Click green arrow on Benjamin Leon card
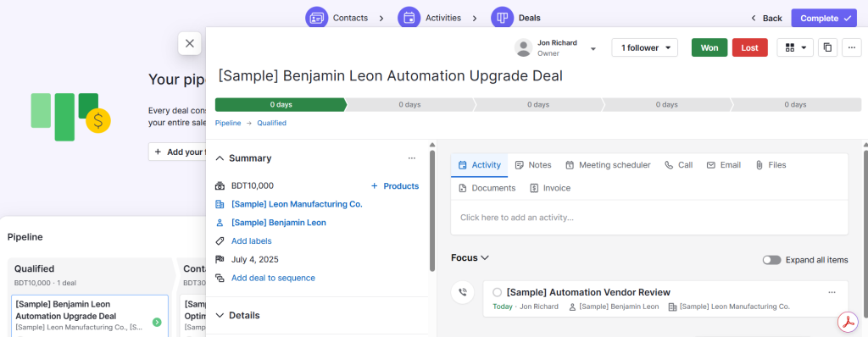The height and width of the screenshot is (337, 868). 157,322
